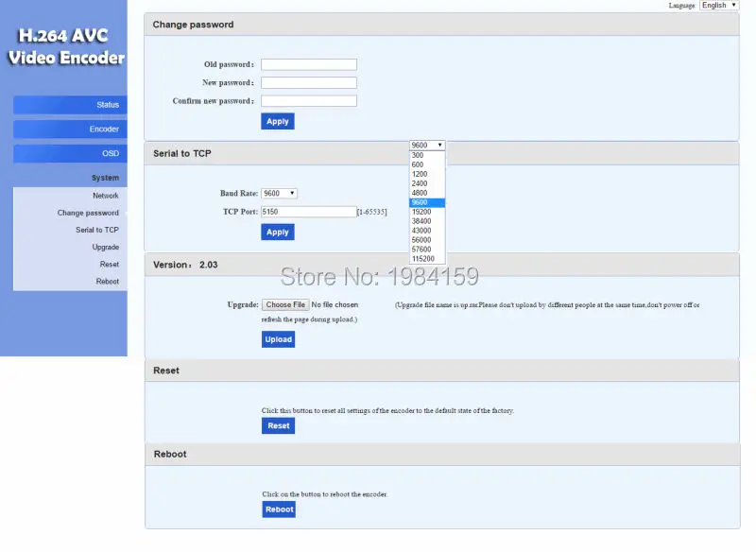Choose 1200 in baud list
Screen dimensions: 756x552
pos(427,174)
